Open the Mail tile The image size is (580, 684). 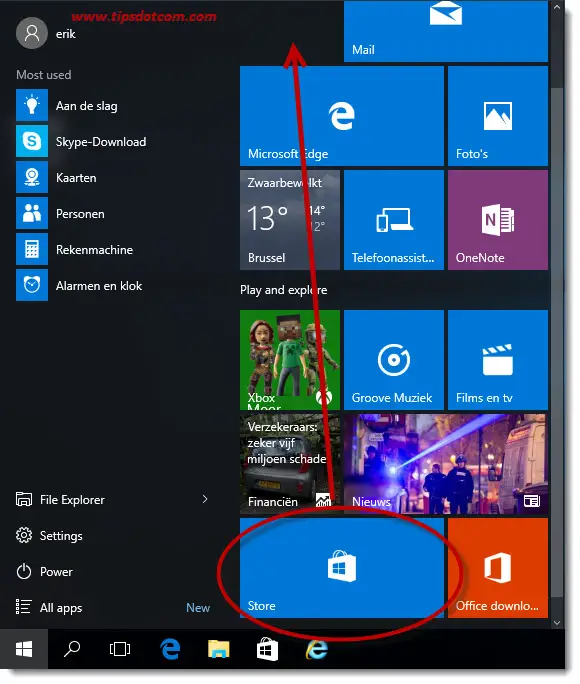[x=445, y=31]
